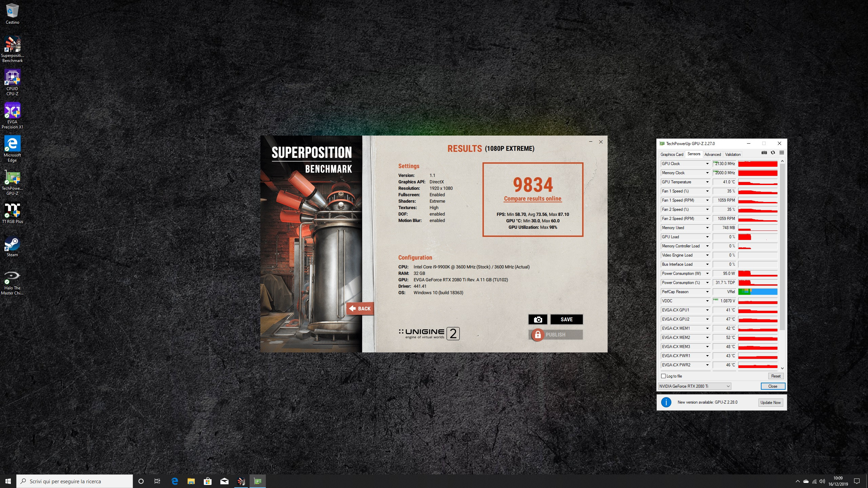Click Microsoft Store taskbar icon
Screen dimensions: 868x488
[x=208, y=481]
